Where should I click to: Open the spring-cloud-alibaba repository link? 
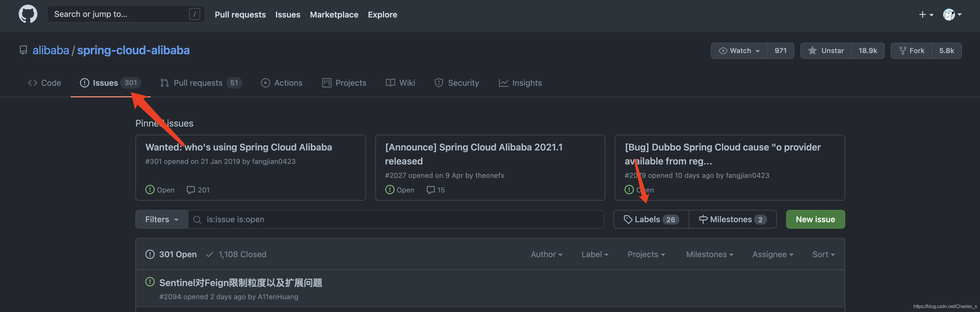click(x=133, y=50)
